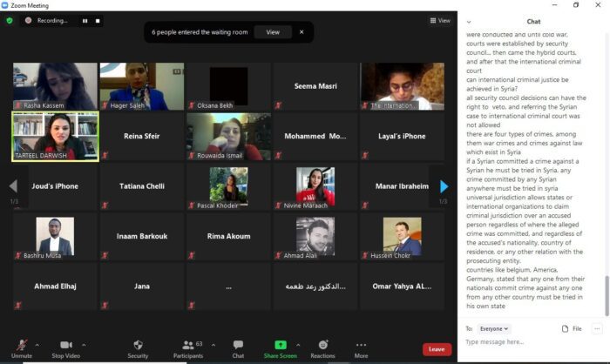Viewport: 610px width, 364px height.
Task: Collapse the Chat panel header chevron
Action: pos(470,21)
